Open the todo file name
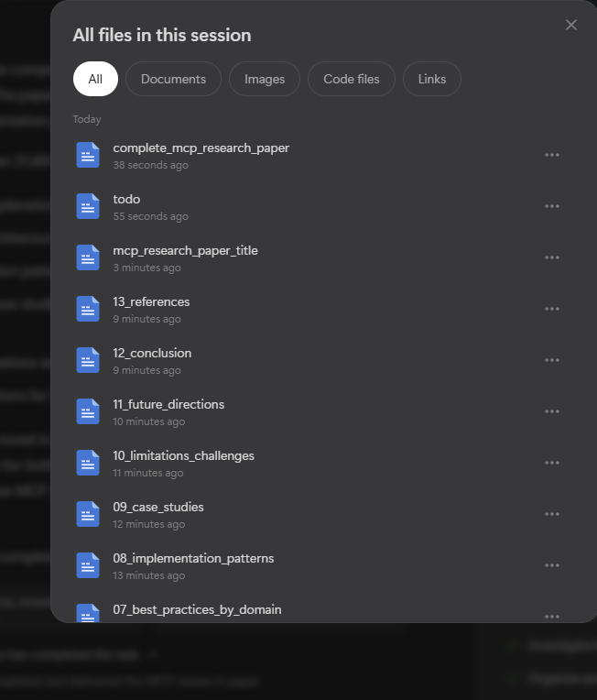The image size is (597, 700). click(x=126, y=199)
